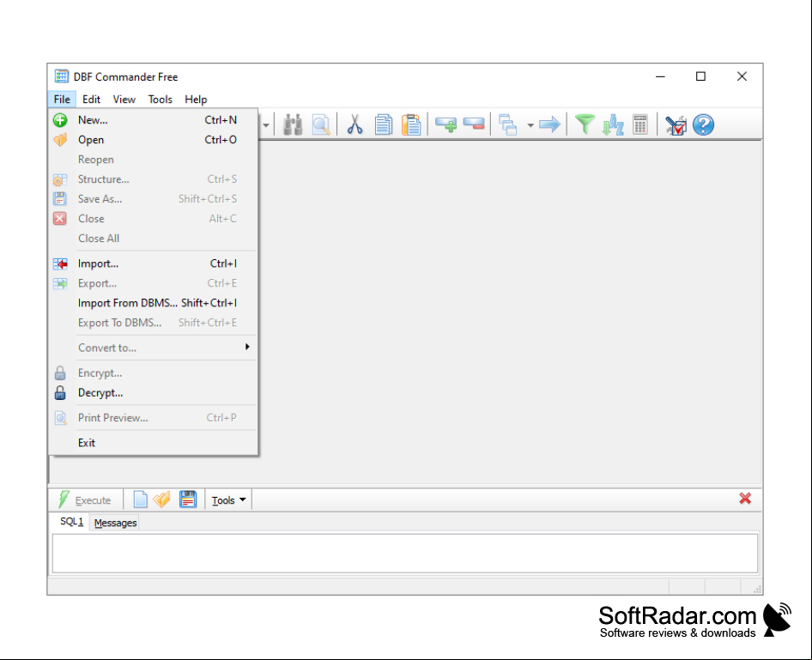The height and width of the screenshot is (660, 812).
Task: Select Import... menu entry
Action: [x=153, y=263]
